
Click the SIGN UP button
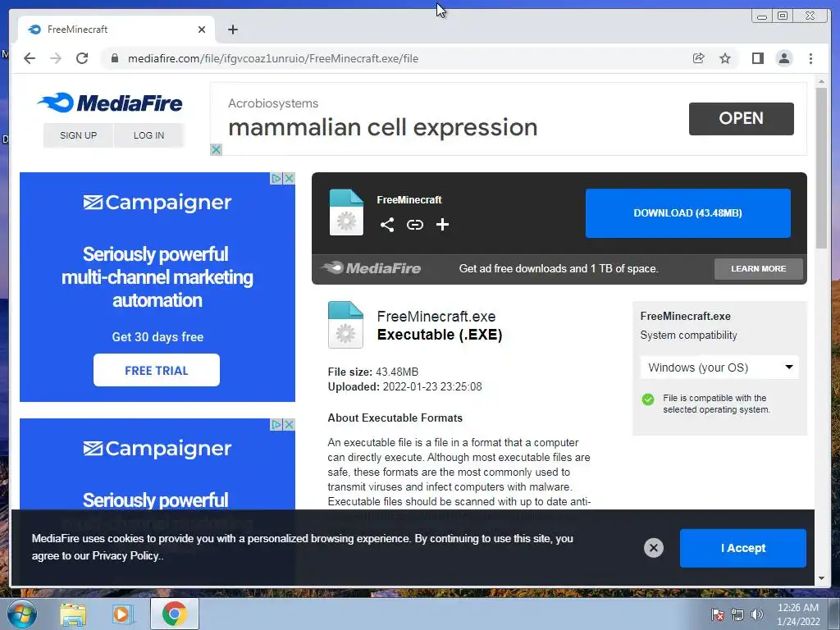pyautogui.click(x=78, y=135)
